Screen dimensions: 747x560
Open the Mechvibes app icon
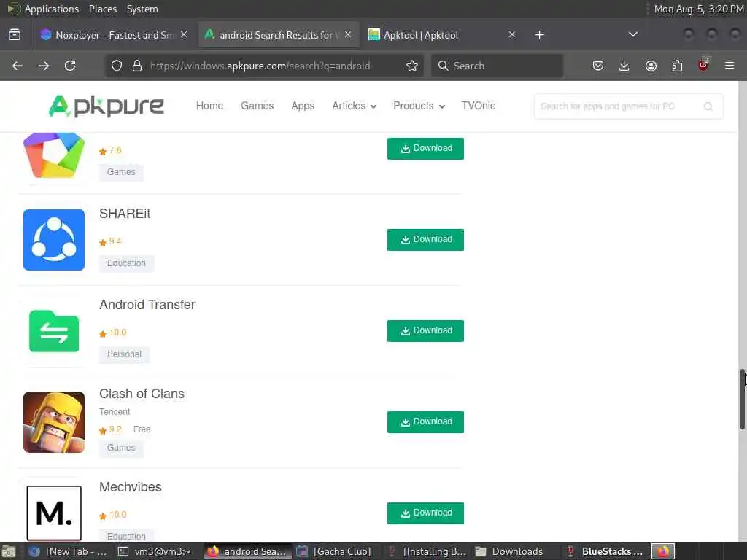[x=54, y=513]
